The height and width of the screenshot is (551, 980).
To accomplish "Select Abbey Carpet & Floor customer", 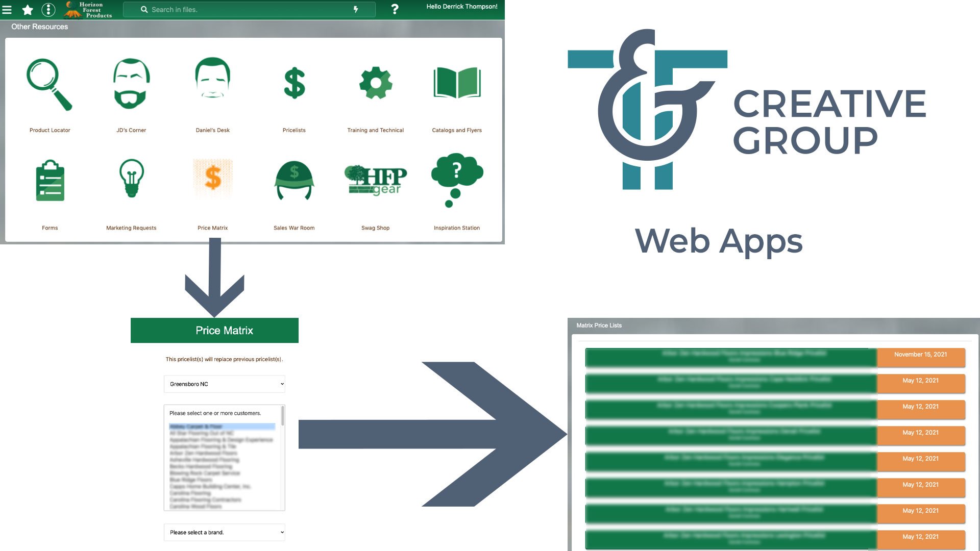I will point(196,427).
